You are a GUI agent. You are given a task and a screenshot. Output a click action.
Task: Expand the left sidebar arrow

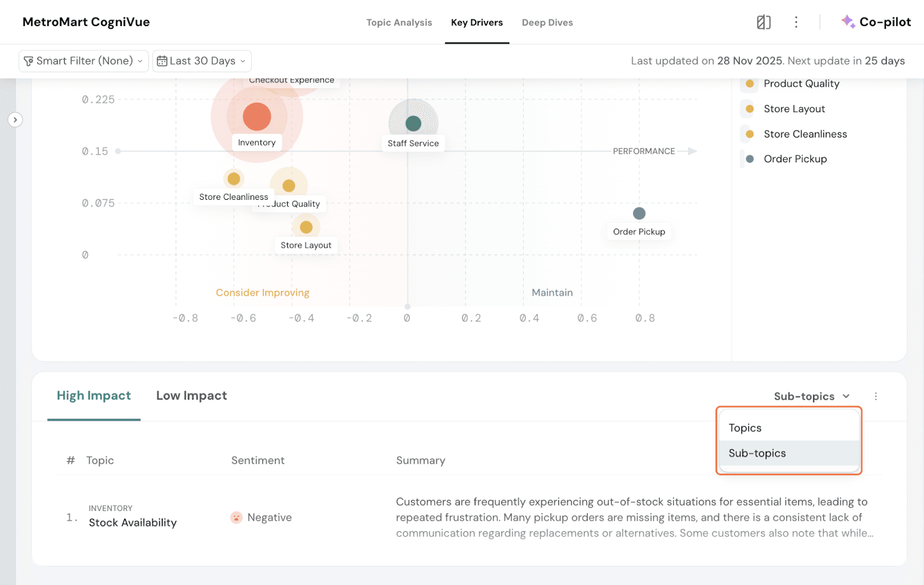(x=15, y=120)
